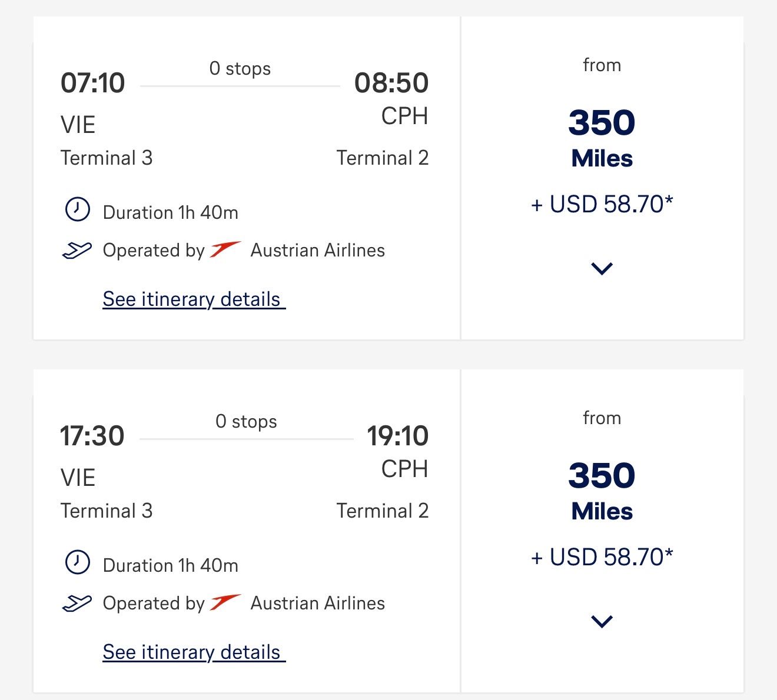The image size is (777, 700).
Task: Click Austrian Airlines logo on the 07:10 flight
Action: point(225,249)
